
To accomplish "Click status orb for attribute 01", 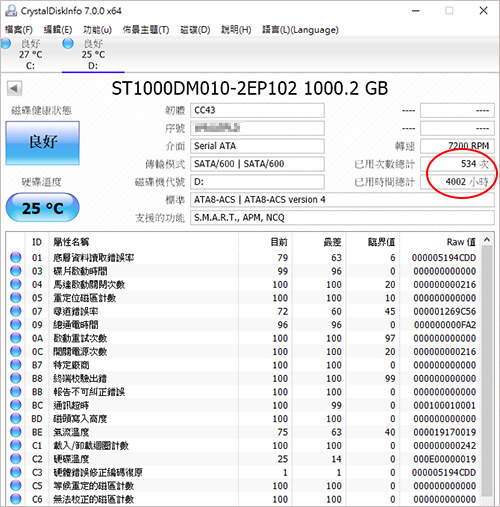I will pyautogui.click(x=15, y=257).
